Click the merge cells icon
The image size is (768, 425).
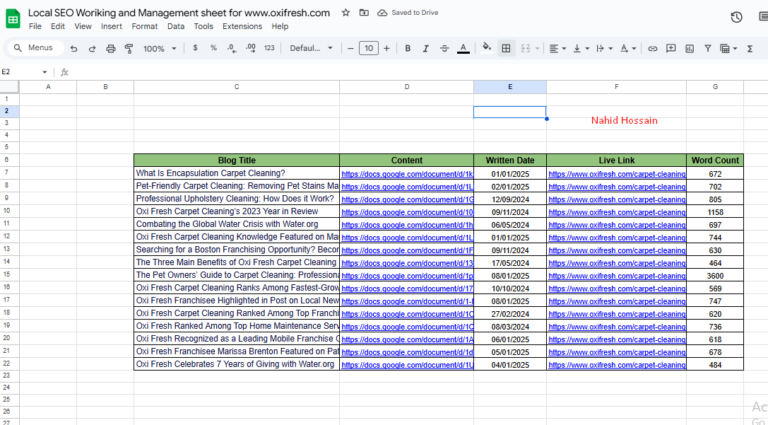526,48
